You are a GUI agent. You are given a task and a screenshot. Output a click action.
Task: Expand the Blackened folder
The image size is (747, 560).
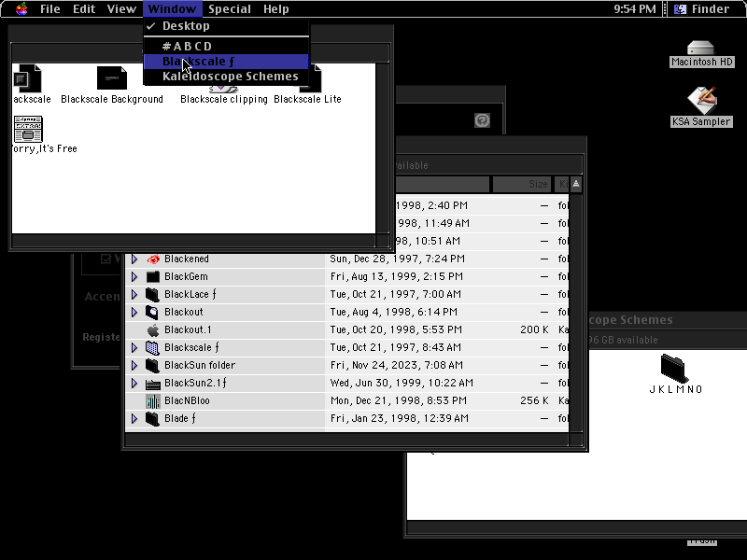click(134, 259)
